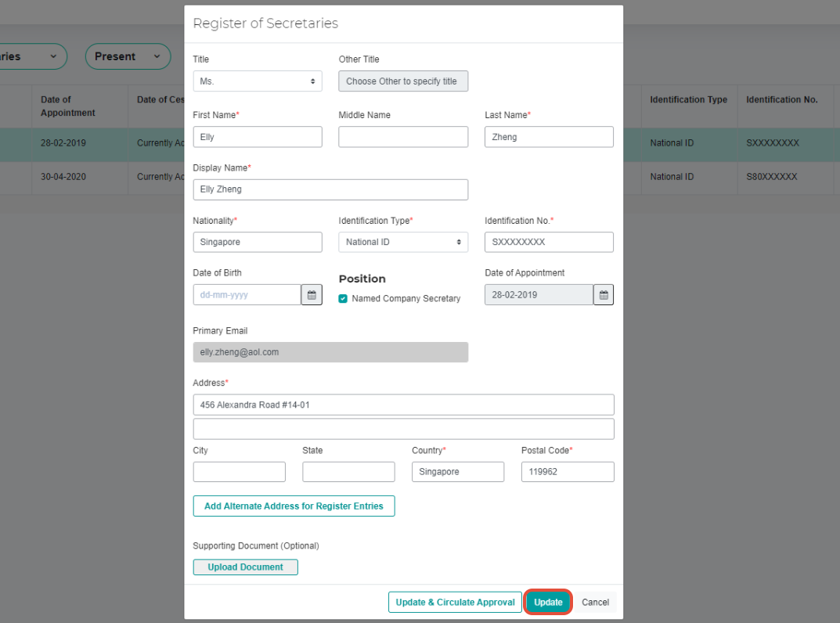Open the Title dropdown showing Ms.
This screenshot has height=623, width=840.
257,81
